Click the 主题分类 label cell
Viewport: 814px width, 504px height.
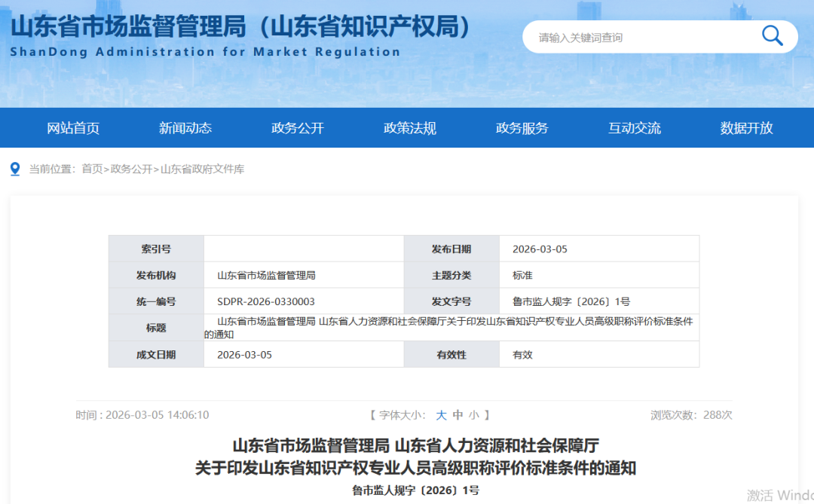(451, 275)
